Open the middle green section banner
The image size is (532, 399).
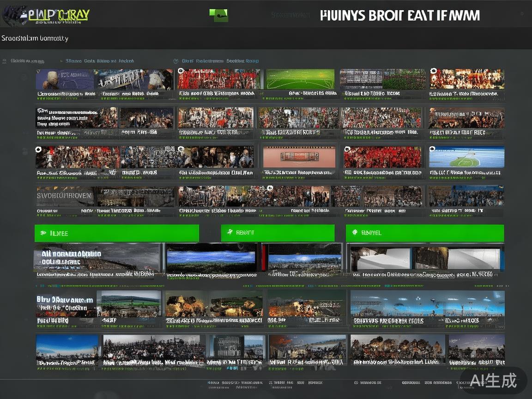(278, 233)
